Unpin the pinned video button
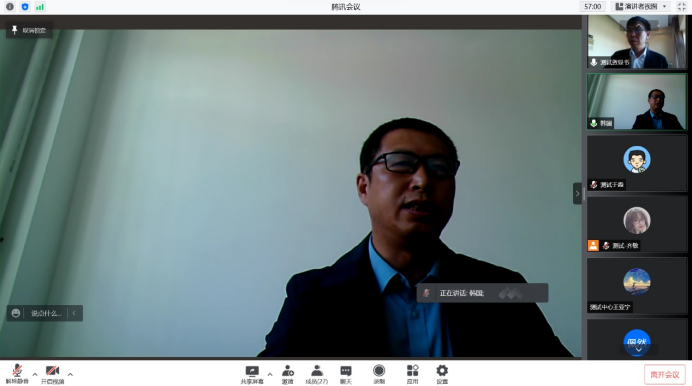692x386 pixels. point(29,30)
